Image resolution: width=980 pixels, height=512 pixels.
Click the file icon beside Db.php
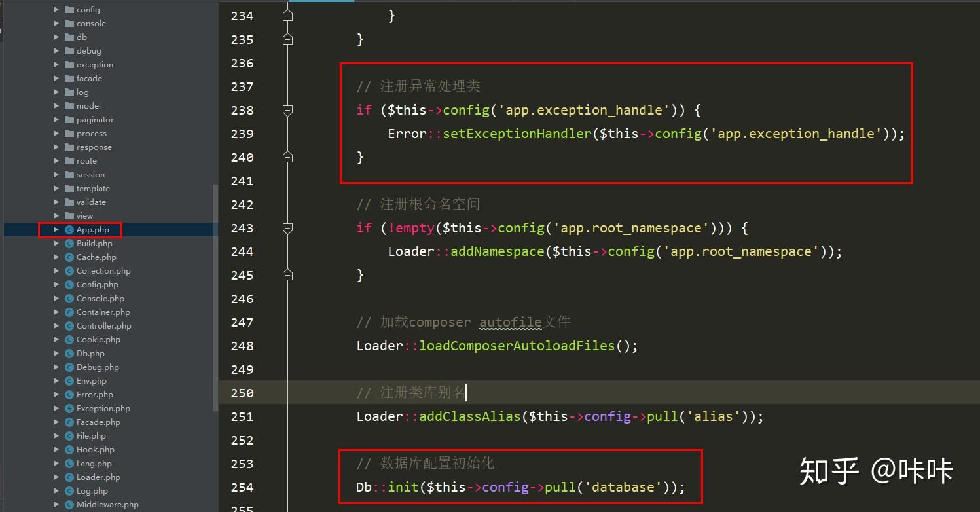pyautogui.click(x=70, y=353)
